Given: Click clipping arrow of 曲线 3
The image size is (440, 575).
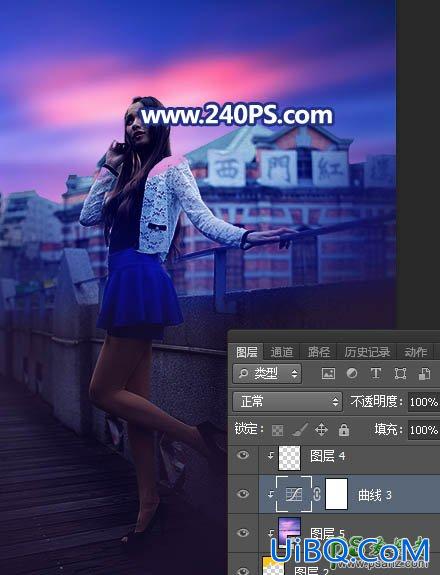Looking at the screenshot, I should tap(271, 494).
